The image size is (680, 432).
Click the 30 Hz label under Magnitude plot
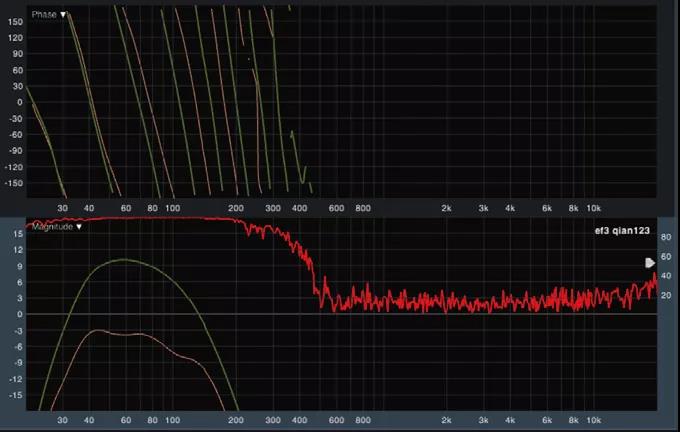(x=63, y=422)
